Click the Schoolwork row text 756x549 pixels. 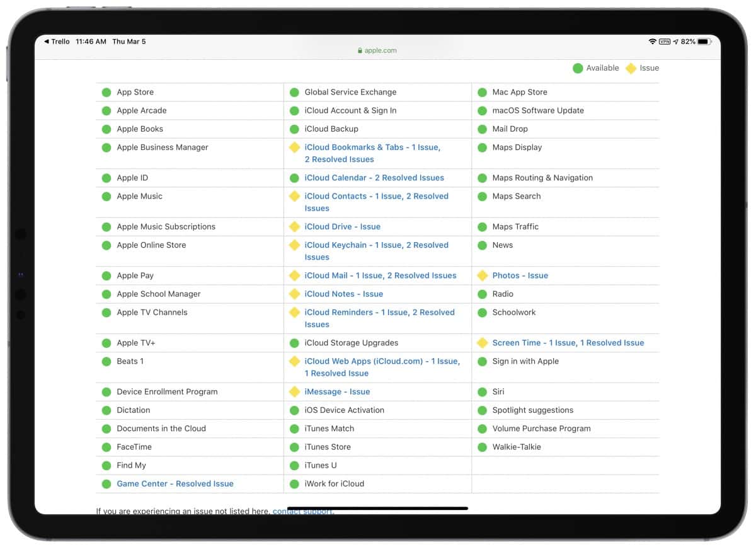tap(514, 312)
